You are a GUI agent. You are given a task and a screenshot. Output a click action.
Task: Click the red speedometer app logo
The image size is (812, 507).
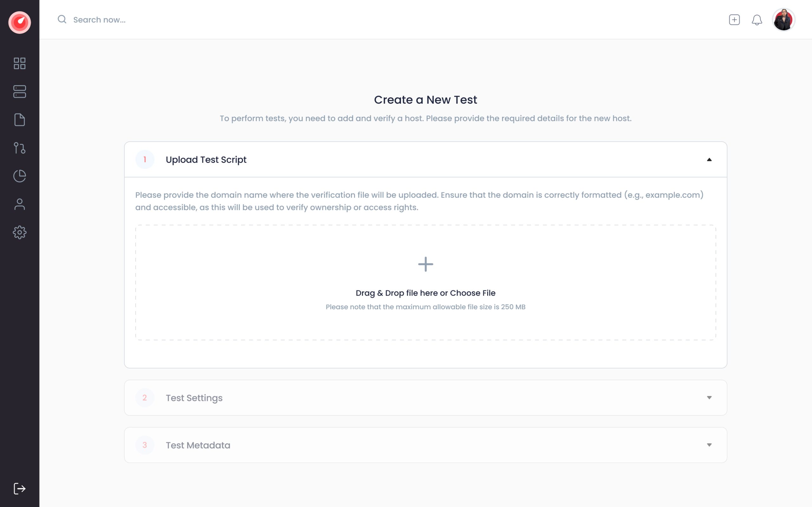(x=19, y=22)
